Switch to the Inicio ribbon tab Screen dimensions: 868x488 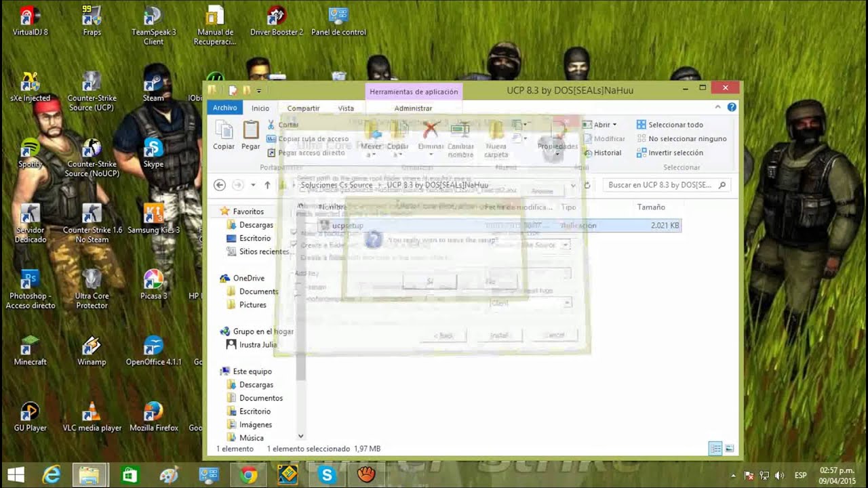click(x=260, y=108)
